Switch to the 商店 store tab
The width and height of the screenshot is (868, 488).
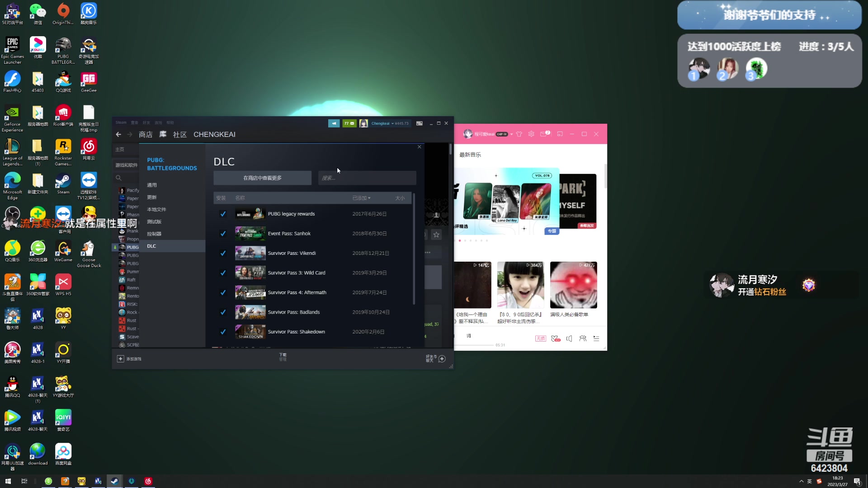tap(146, 135)
